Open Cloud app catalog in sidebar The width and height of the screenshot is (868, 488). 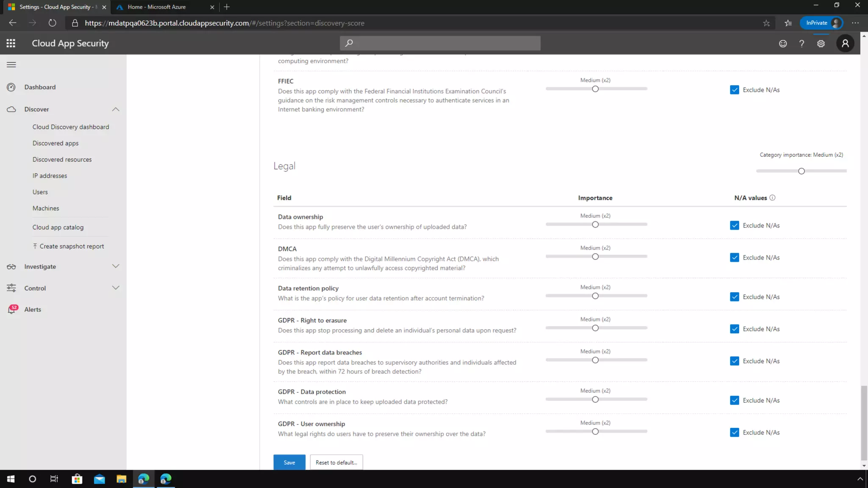(x=58, y=227)
